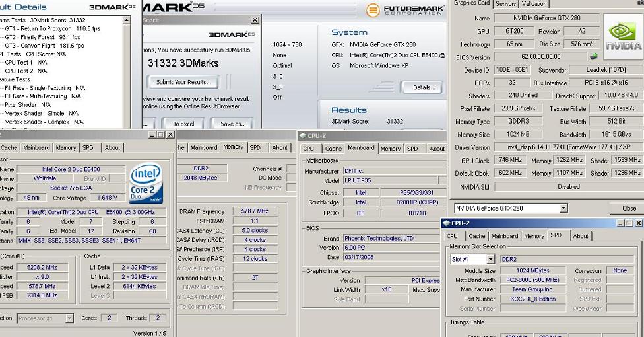Image resolution: width=644 pixels, height=337 pixels.
Task: Click CPU-Z title icon of SPD window
Action: pyautogui.click(x=446, y=223)
